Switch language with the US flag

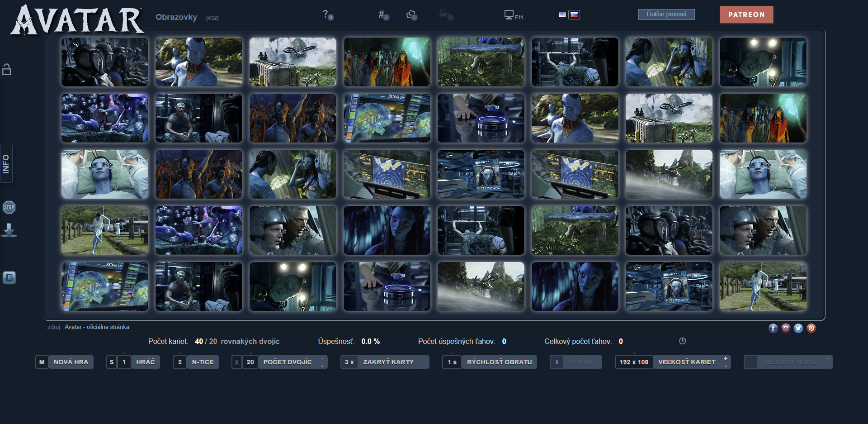coord(562,15)
